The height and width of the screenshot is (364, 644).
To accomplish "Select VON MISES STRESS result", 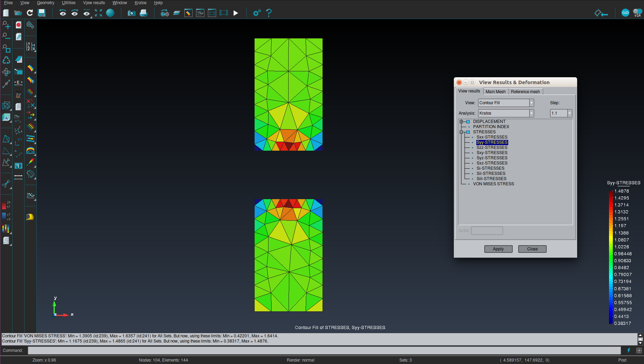I will point(494,184).
